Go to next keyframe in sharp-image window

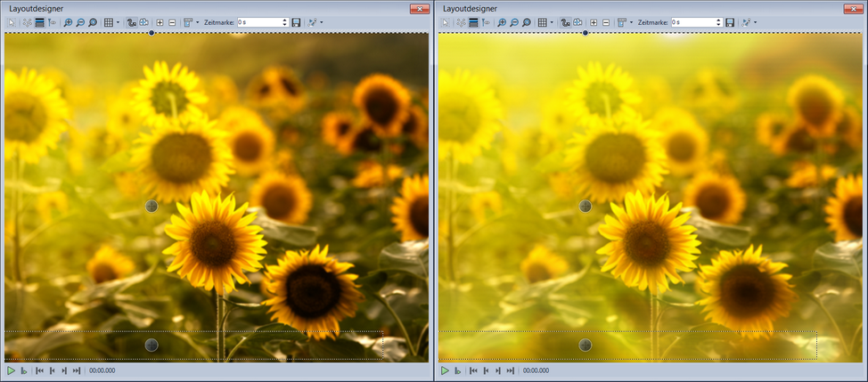point(64,370)
